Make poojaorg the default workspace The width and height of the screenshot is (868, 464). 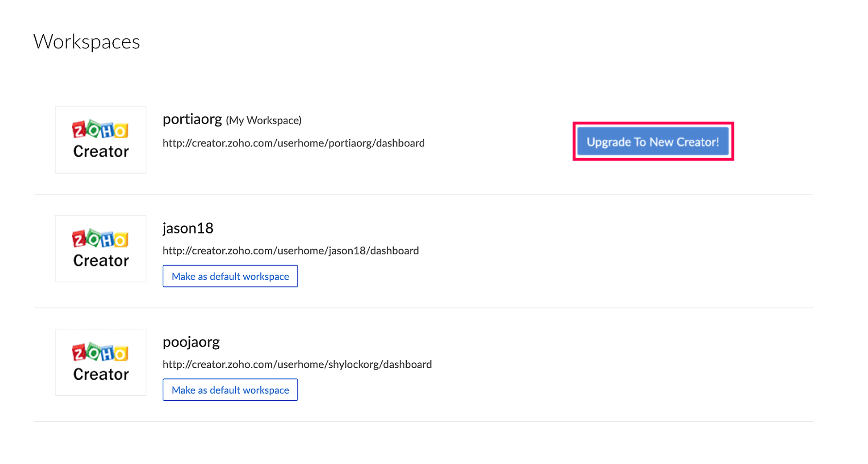coord(230,390)
